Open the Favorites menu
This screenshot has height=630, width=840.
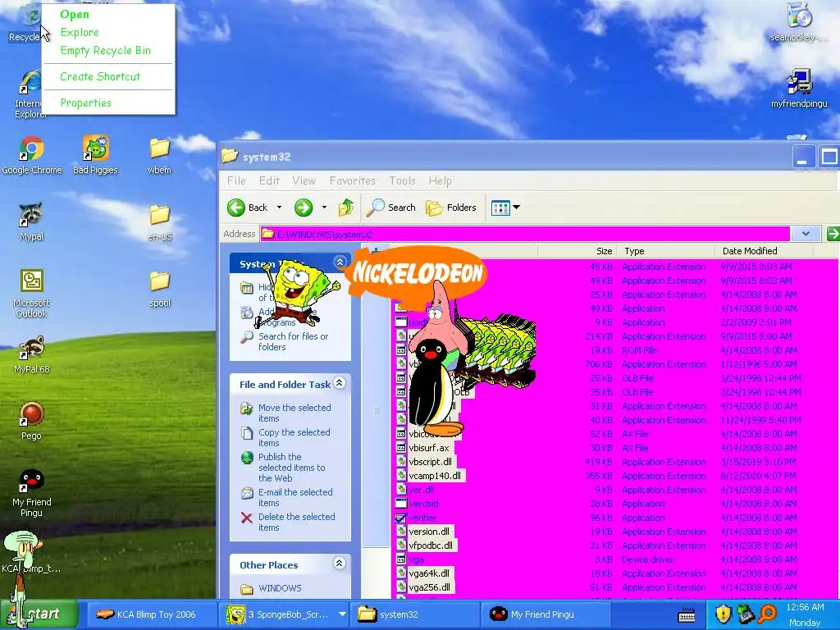[353, 181]
